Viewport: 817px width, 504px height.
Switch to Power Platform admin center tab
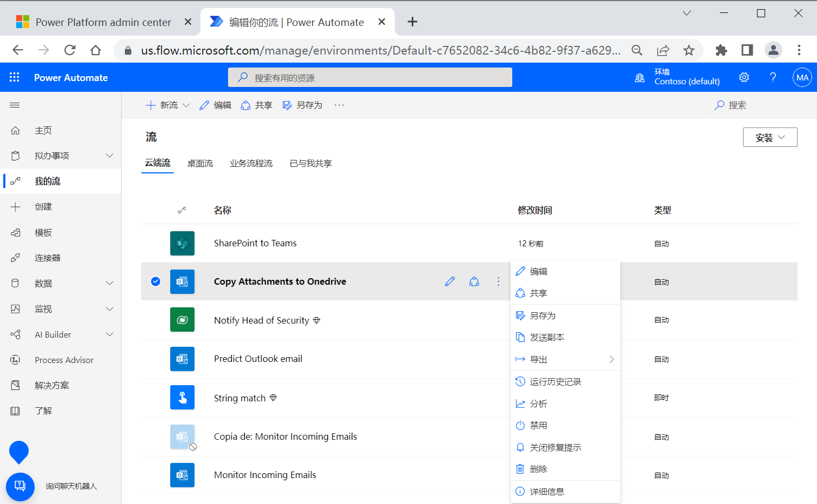coord(103,22)
